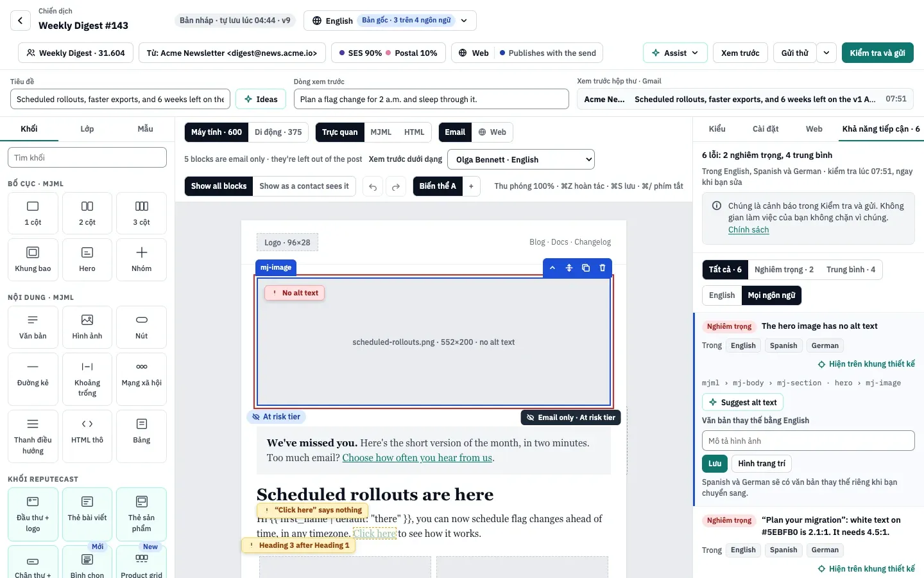924x578 pixels.
Task: Toggle canvas to Web next to Email
Action: pos(492,132)
